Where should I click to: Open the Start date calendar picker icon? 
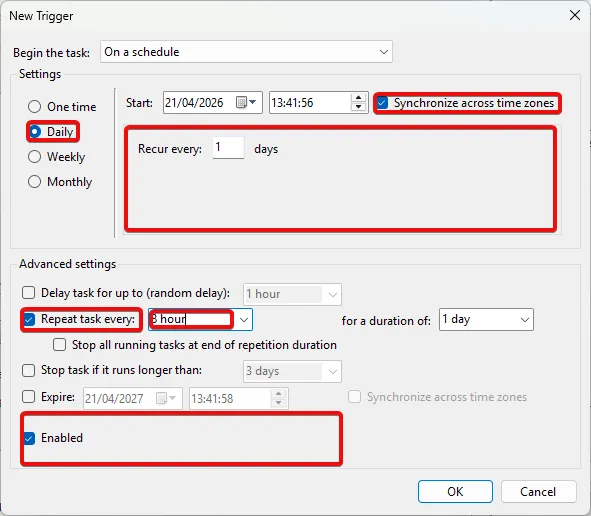coord(246,102)
